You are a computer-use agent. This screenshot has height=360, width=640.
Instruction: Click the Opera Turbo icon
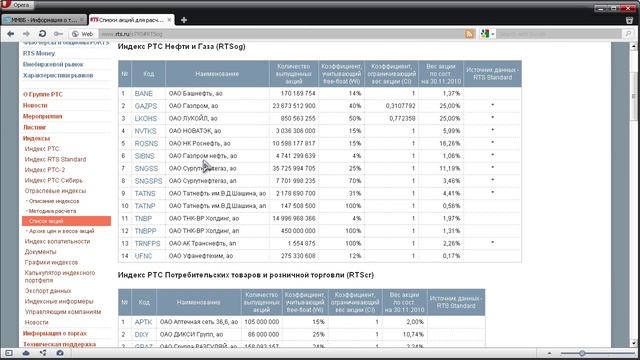tap(60, 353)
